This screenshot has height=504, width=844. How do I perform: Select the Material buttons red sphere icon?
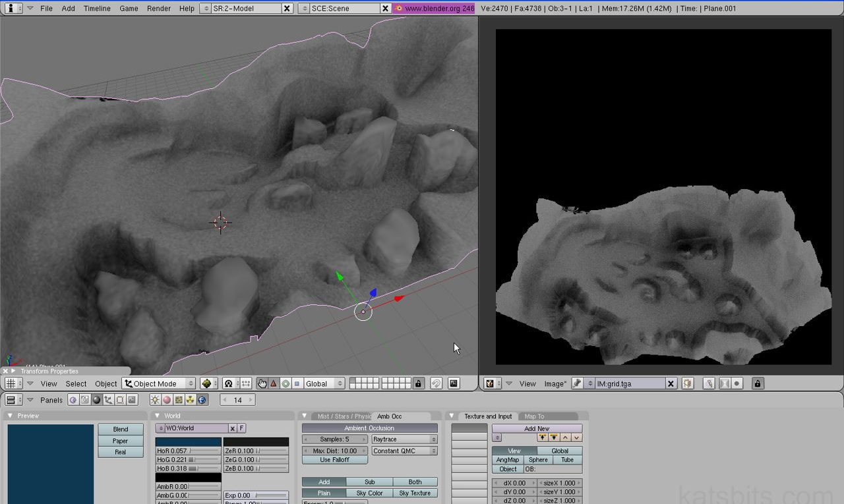tap(167, 400)
